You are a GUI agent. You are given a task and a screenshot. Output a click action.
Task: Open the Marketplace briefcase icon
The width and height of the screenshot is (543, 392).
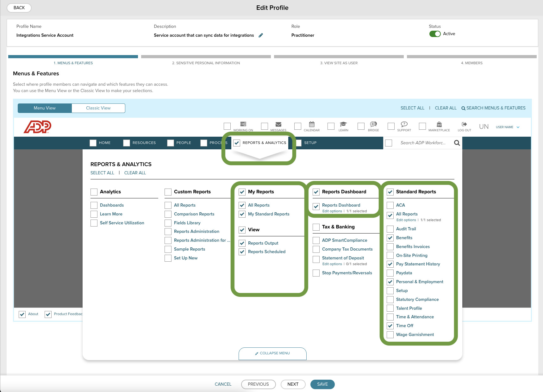pyautogui.click(x=439, y=125)
